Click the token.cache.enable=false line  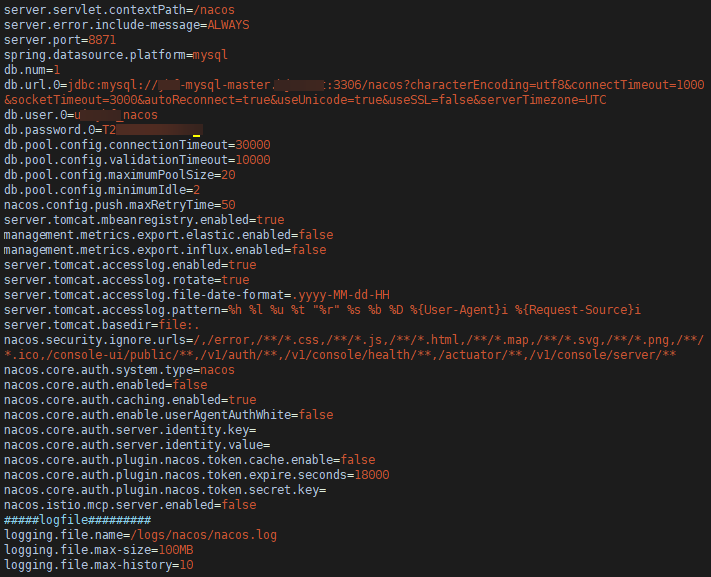[190, 459]
